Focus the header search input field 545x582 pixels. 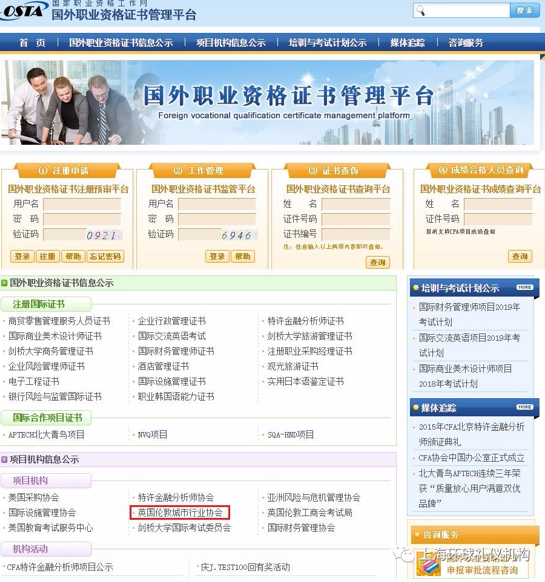tap(461, 10)
